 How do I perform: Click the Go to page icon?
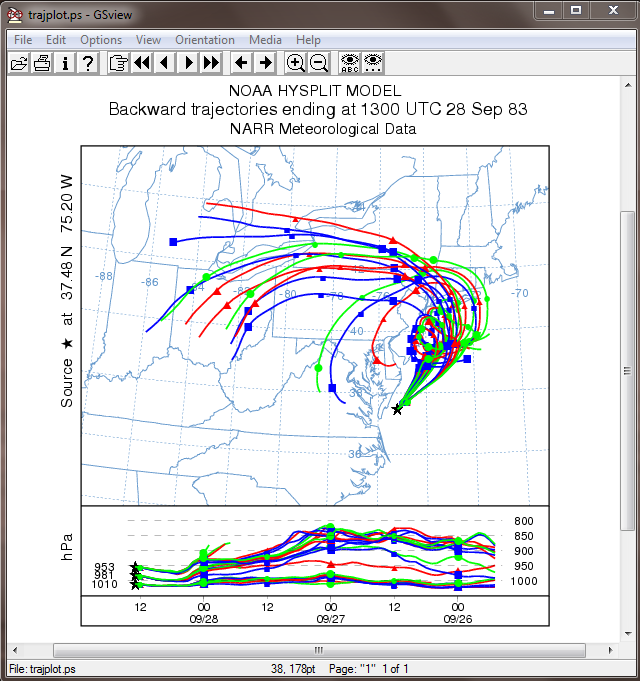(x=118, y=63)
